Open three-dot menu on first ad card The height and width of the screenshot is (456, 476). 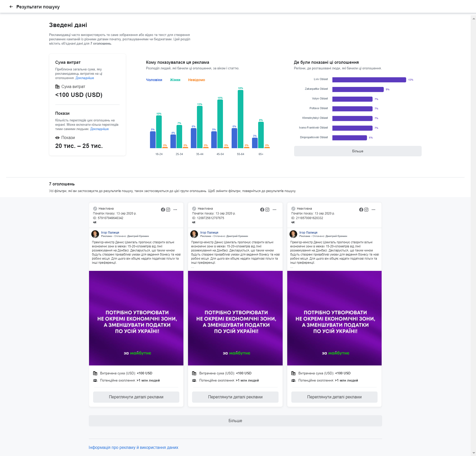(175, 210)
